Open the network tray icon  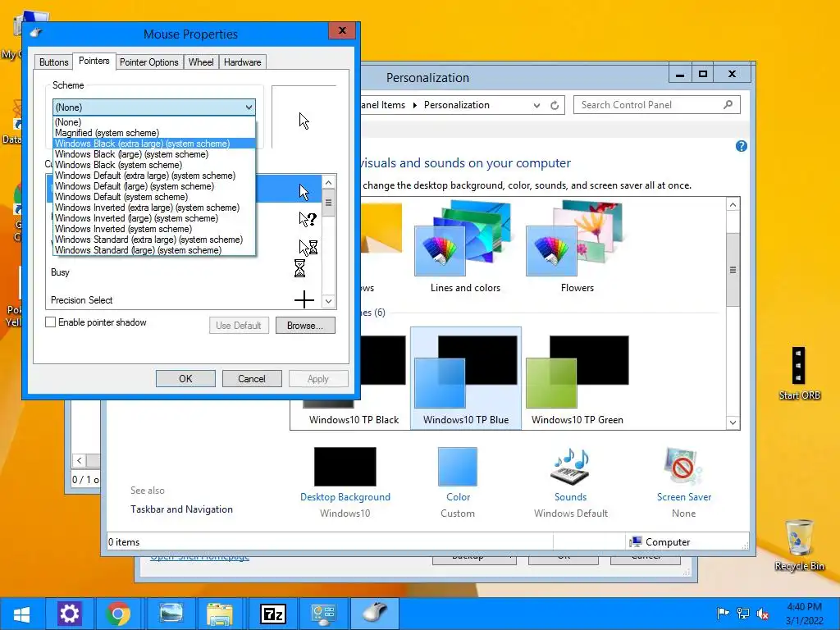coord(743,614)
